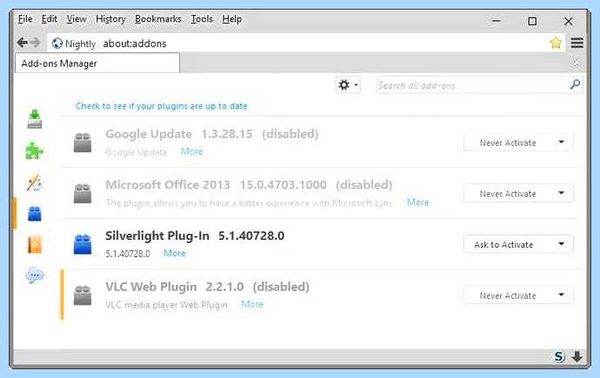Open downloads arrow in status bar
Viewport: 600px width, 378px height.
(x=577, y=357)
